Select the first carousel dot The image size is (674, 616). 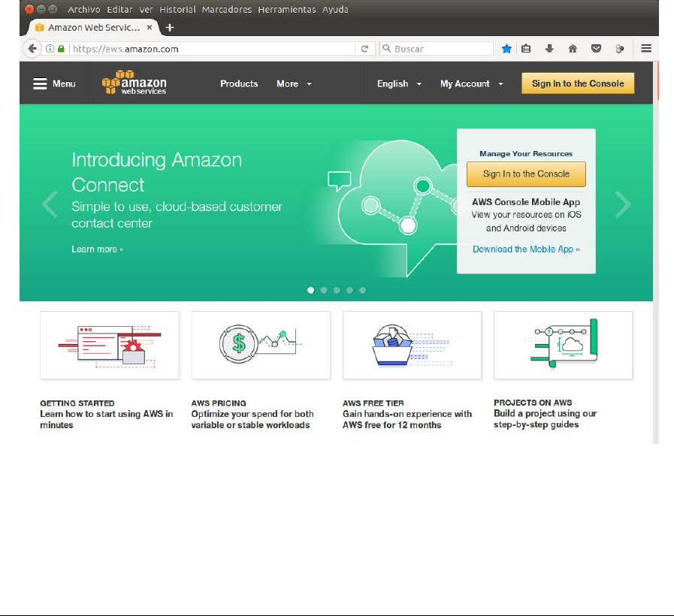311,290
